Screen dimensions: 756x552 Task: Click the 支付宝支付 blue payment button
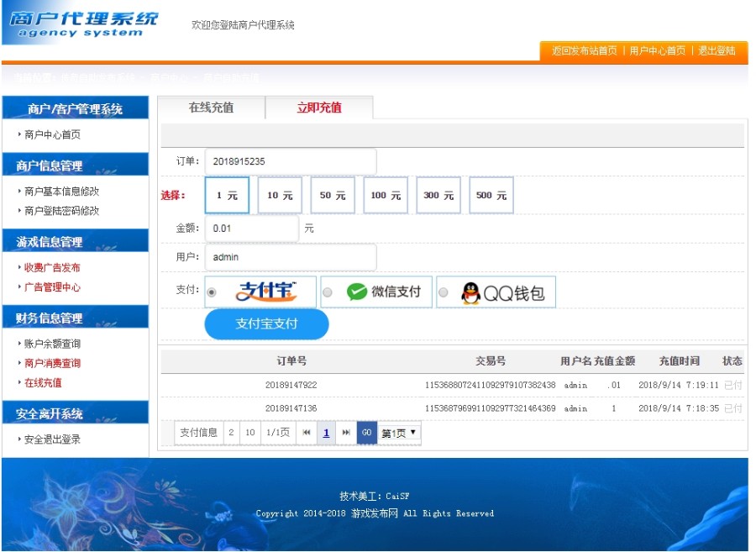click(266, 324)
